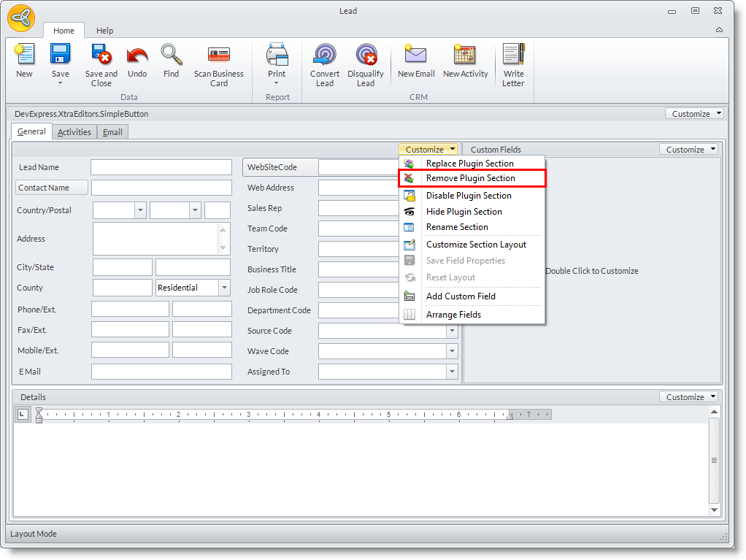
Task: Click the Contact Name button
Action: [x=52, y=188]
